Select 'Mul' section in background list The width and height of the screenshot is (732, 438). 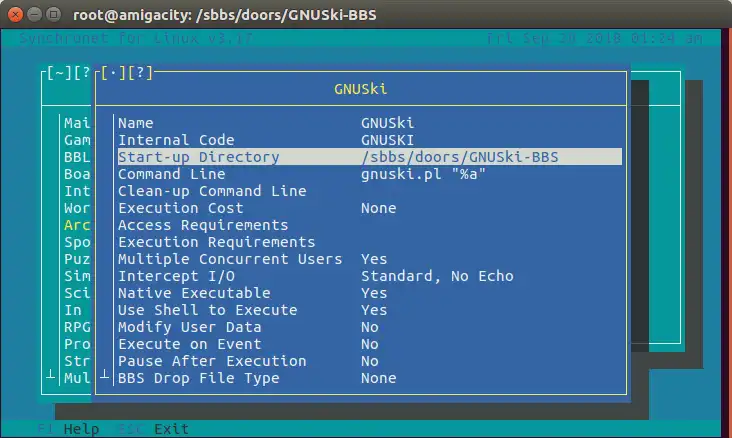click(77, 378)
